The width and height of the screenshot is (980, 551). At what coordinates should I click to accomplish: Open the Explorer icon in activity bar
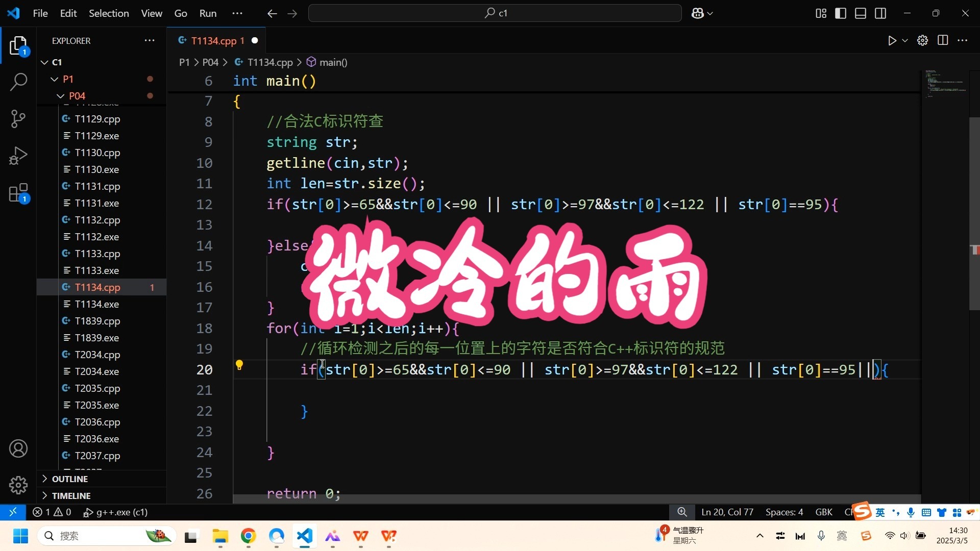tap(18, 45)
